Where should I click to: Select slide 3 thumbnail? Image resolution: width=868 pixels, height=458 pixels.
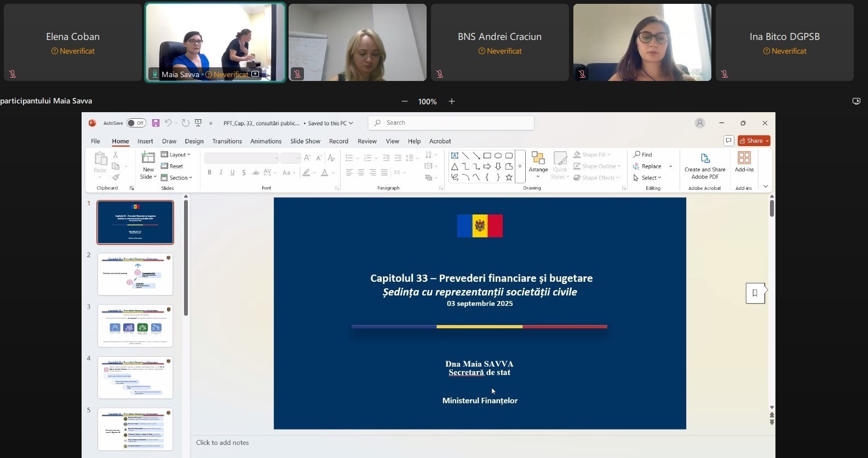135,326
